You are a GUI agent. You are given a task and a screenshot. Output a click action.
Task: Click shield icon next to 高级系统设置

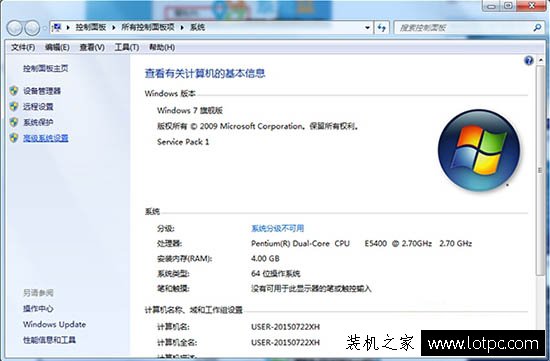click(x=14, y=138)
